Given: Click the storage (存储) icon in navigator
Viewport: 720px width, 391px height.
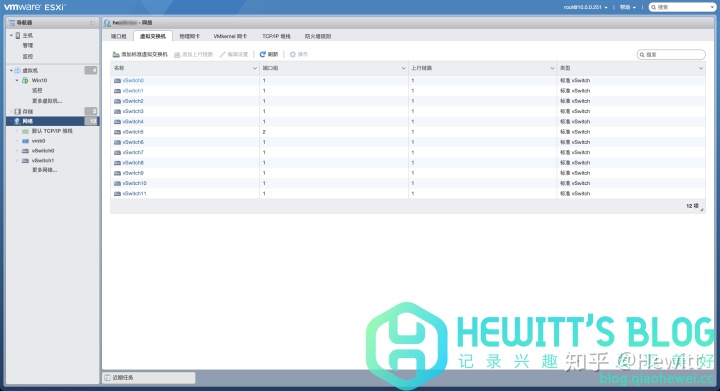Looking at the screenshot, I should pos(17,112).
